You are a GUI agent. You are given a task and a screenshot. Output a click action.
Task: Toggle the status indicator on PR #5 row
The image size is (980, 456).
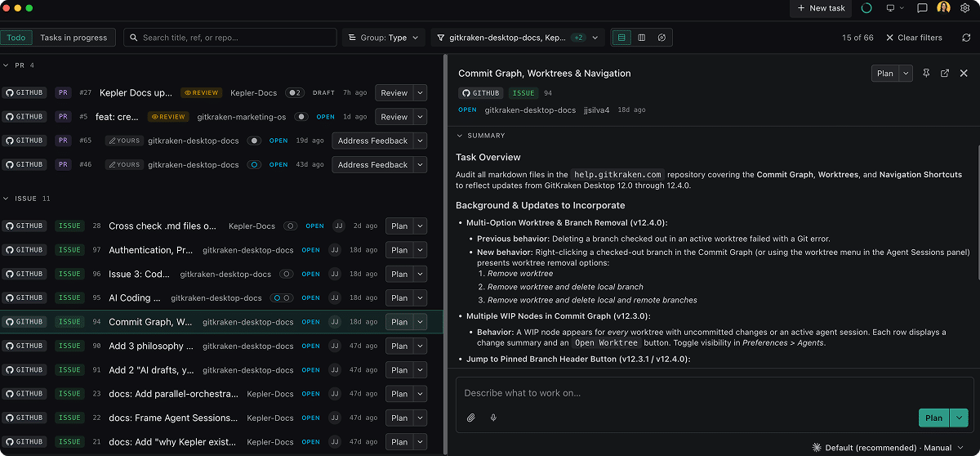coord(301,117)
